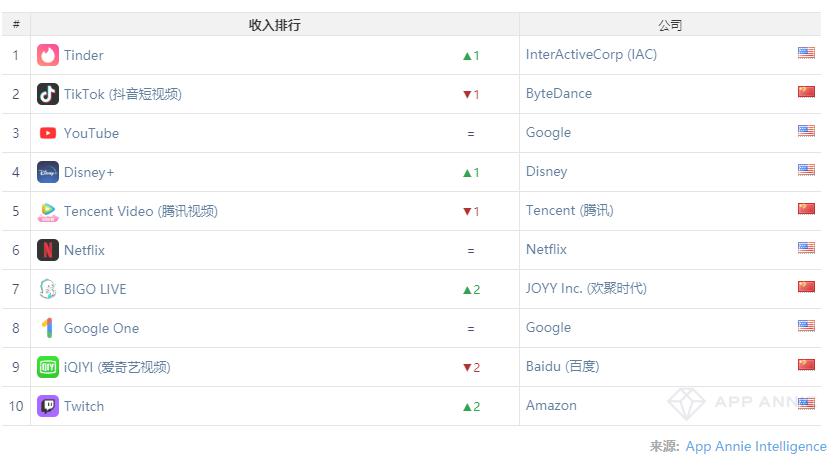Click the 公司 column header
This screenshot has height=468, width=840.
tap(670, 25)
